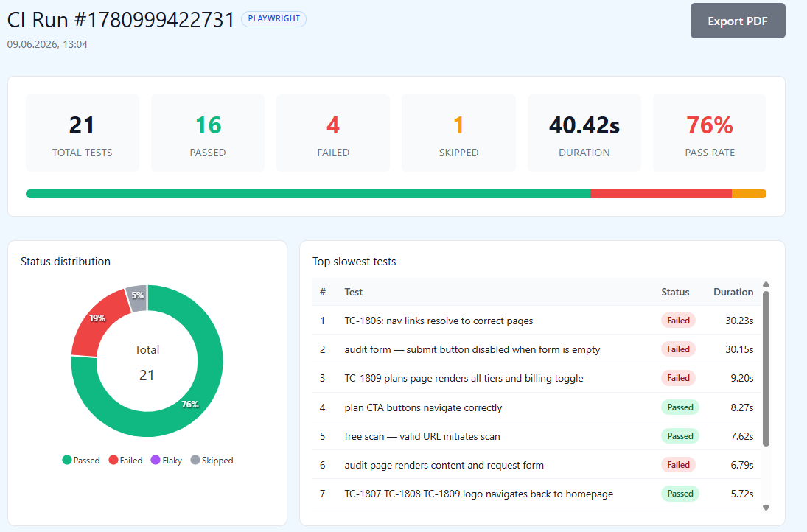Click the Total 21 donut center label

click(147, 363)
